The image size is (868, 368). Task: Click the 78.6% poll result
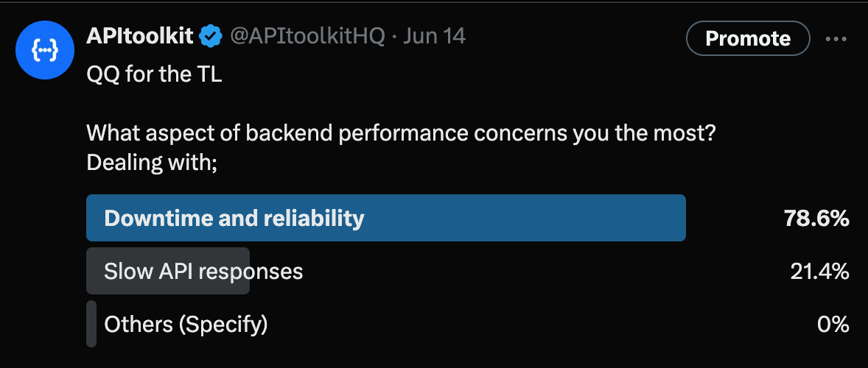pyautogui.click(x=816, y=218)
